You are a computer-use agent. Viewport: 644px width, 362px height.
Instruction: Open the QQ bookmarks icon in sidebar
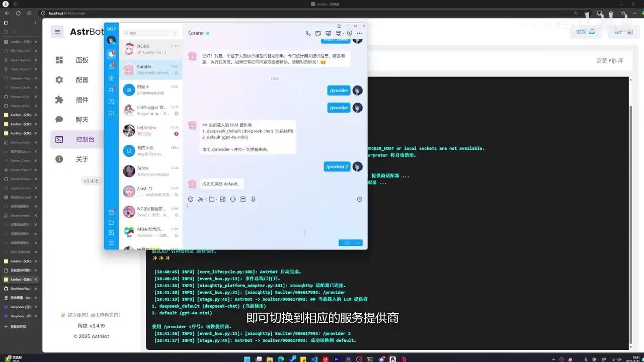(x=111, y=233)
